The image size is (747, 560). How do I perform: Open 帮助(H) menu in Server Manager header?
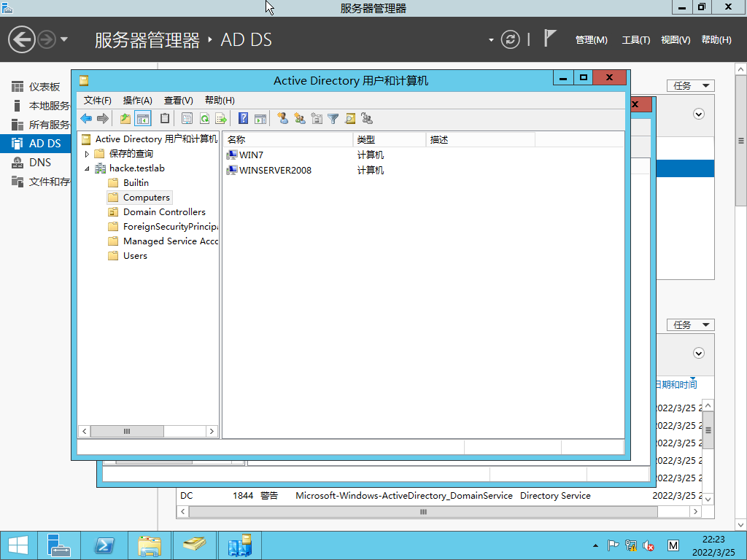point(716,40)
